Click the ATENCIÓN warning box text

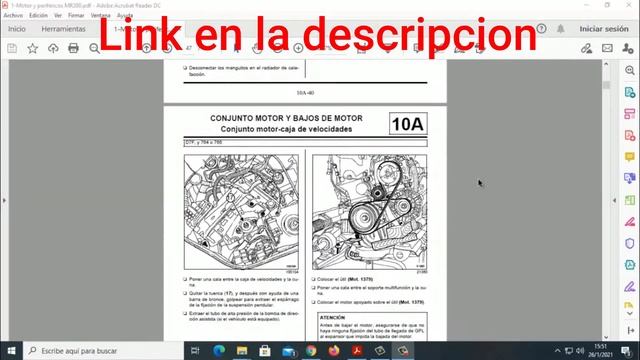(x=372, y=327)
